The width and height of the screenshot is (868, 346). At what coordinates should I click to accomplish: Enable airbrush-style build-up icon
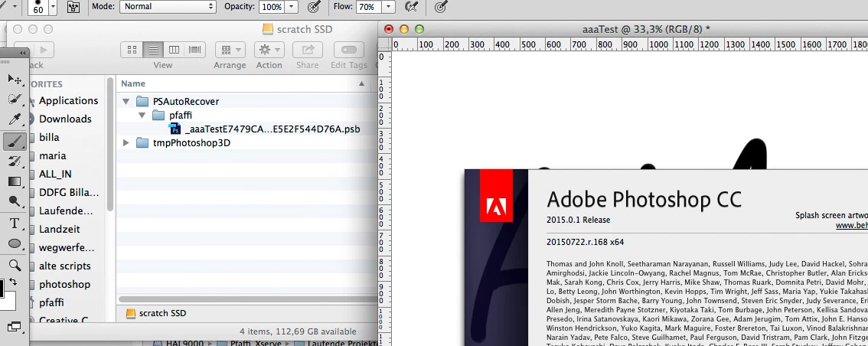click(411, 7)
